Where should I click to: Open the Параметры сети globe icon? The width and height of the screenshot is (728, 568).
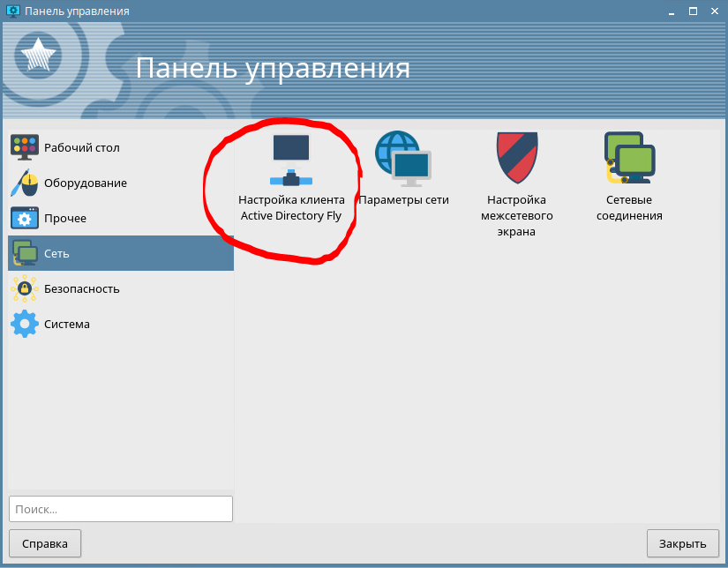pos(403,159)
